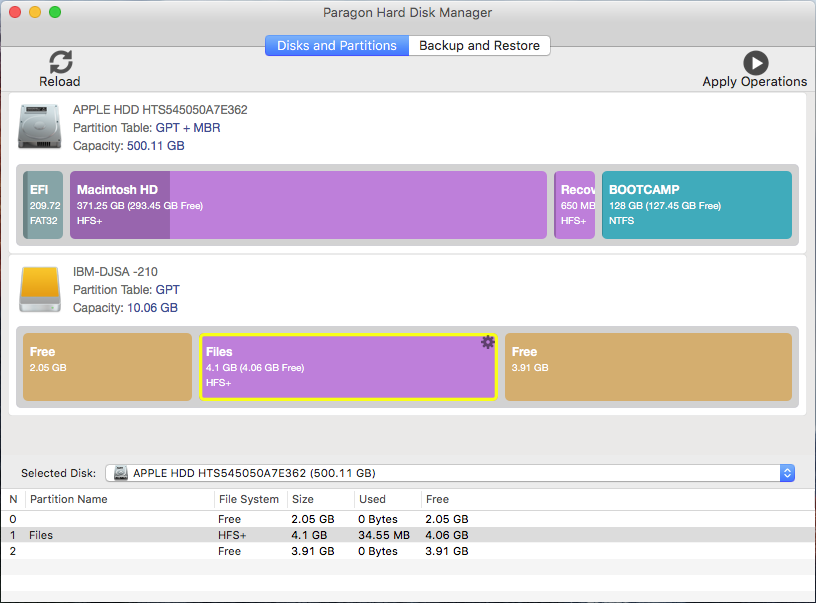Select the Files HFS+ partition block
The height and width of the screenshot is (603, 816).
click(x=348, y=367)
